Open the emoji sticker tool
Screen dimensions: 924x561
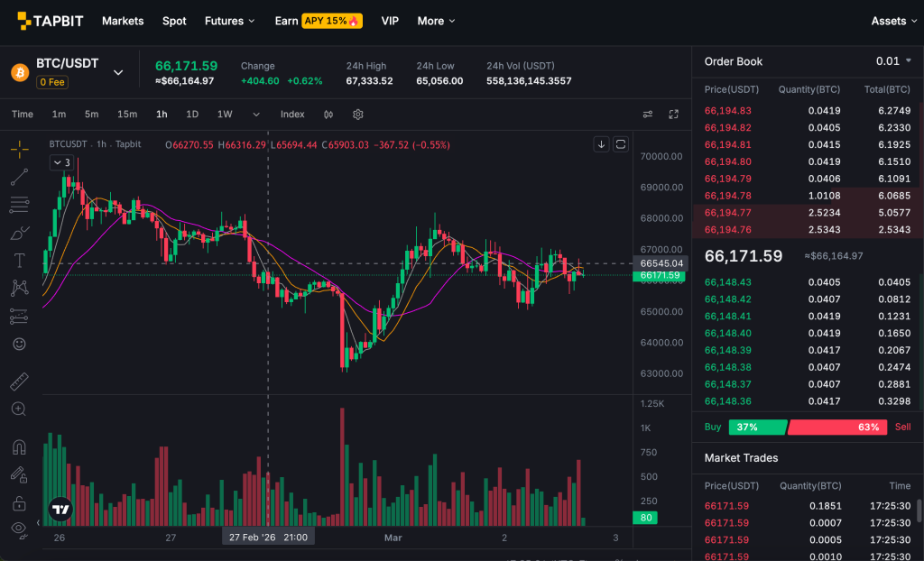click(19, 344)
